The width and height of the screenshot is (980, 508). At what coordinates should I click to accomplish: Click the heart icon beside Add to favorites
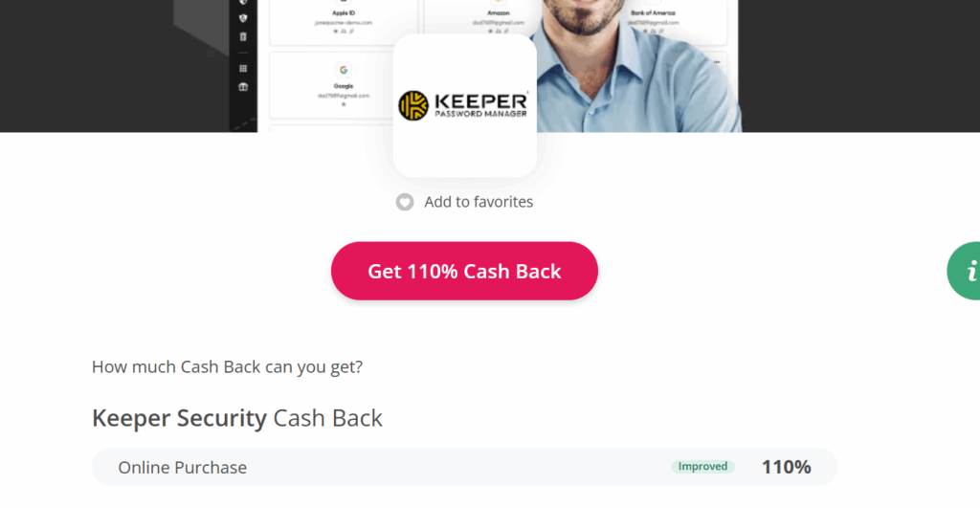click(405, 202)
